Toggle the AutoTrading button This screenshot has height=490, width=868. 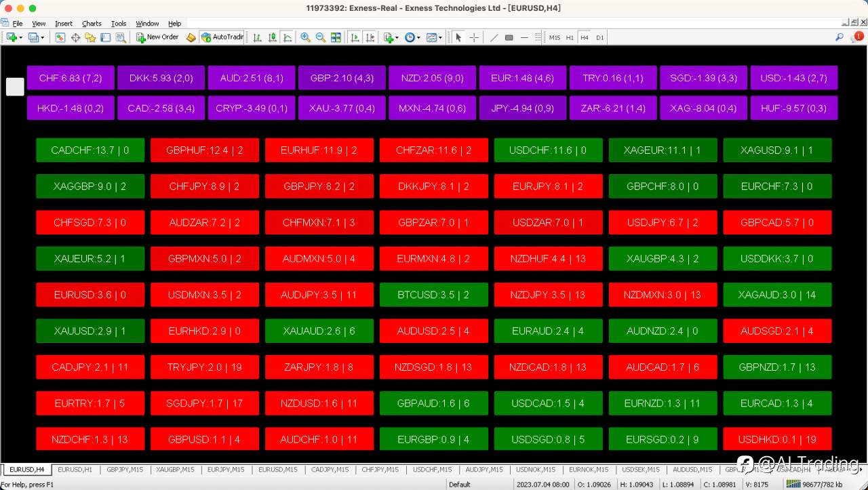point(222,37)
